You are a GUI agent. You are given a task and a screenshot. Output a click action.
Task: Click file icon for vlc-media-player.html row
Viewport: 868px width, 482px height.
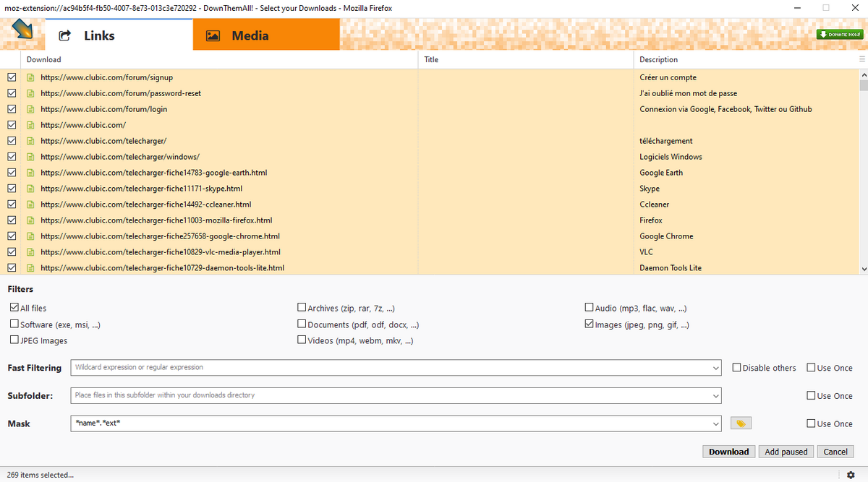point(30,252)
